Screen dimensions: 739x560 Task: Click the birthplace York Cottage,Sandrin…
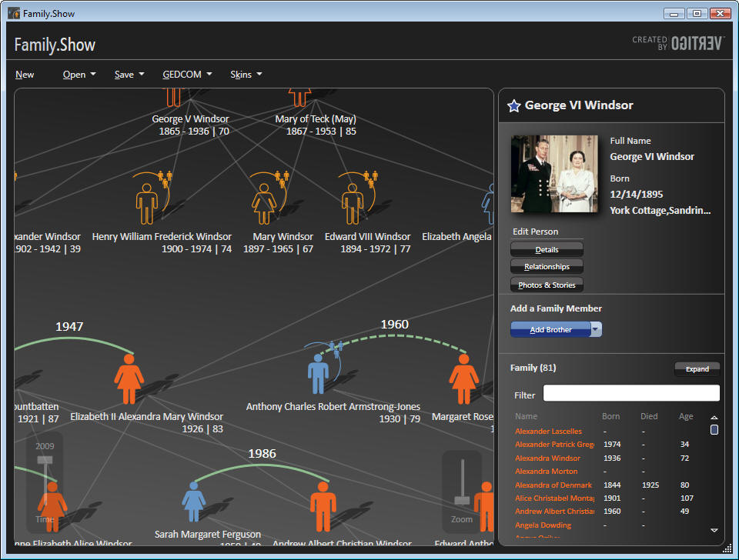(660, 210)
